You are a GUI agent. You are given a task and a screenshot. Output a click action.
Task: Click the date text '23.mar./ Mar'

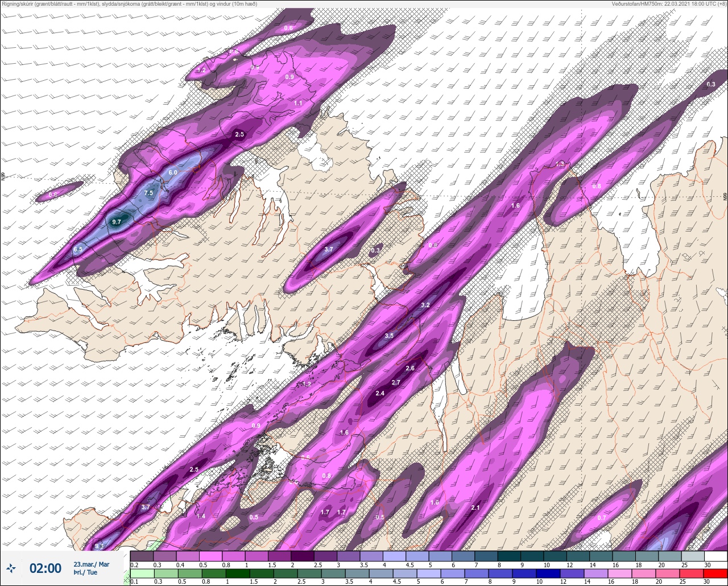coord(92,564)
